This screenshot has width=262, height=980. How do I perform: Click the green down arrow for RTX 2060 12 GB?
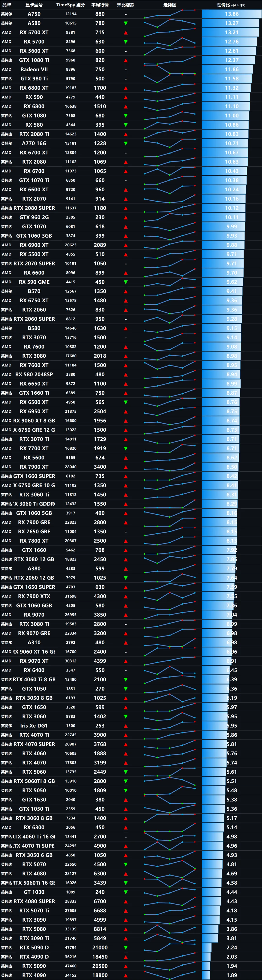[x=126, y=578]
